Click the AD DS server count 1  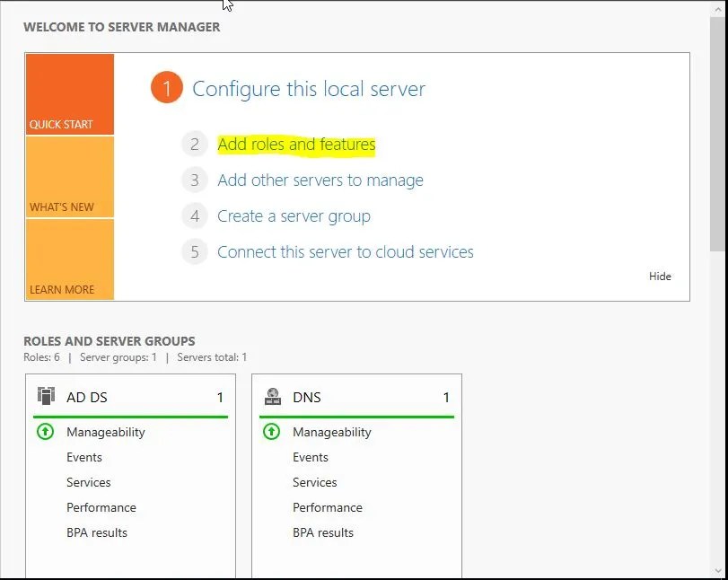[220, 398]
